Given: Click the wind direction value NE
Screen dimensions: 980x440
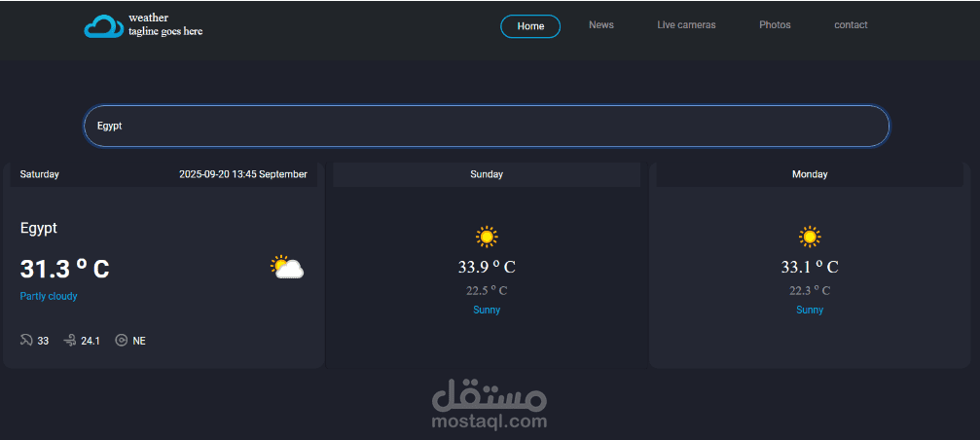Looking at the screenshot, I should click(139, 342).
